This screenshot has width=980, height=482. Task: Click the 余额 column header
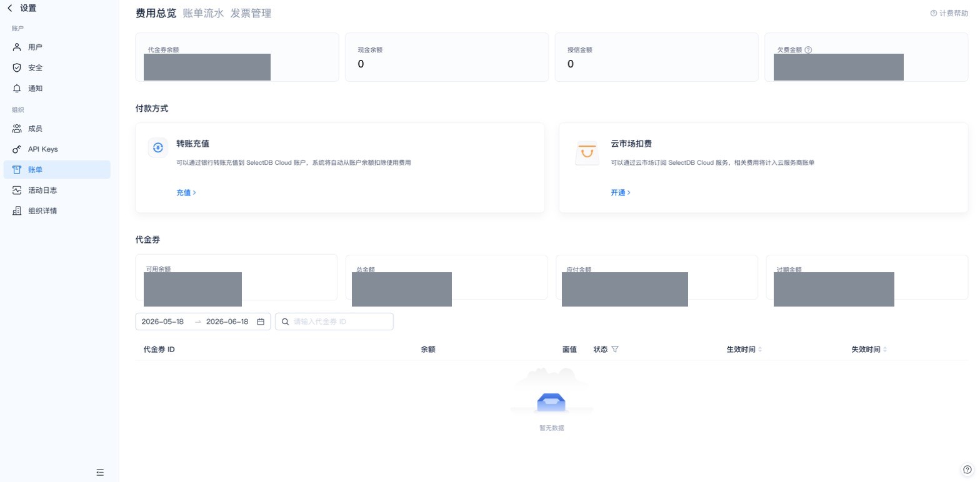click(428, 350)
